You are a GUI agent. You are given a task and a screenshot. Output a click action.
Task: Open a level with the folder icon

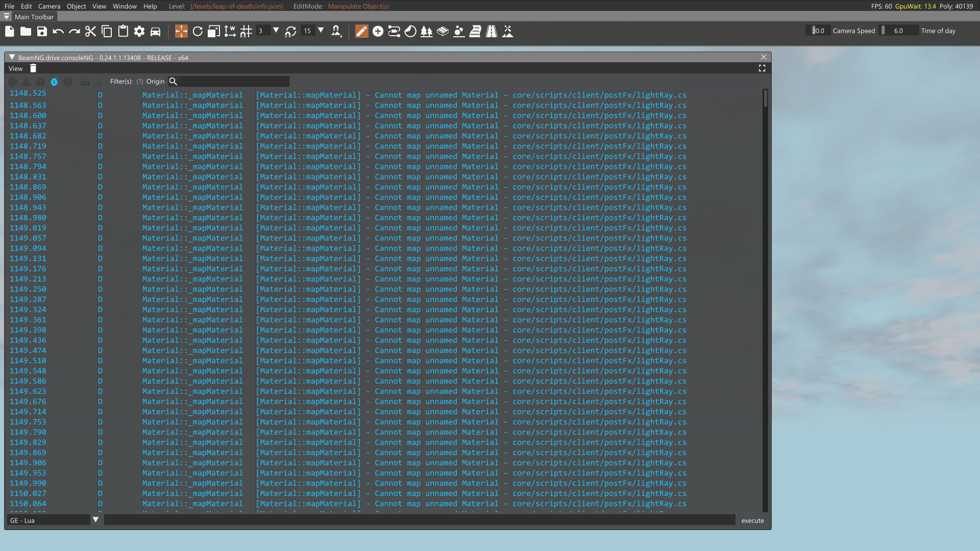(26, 32)
